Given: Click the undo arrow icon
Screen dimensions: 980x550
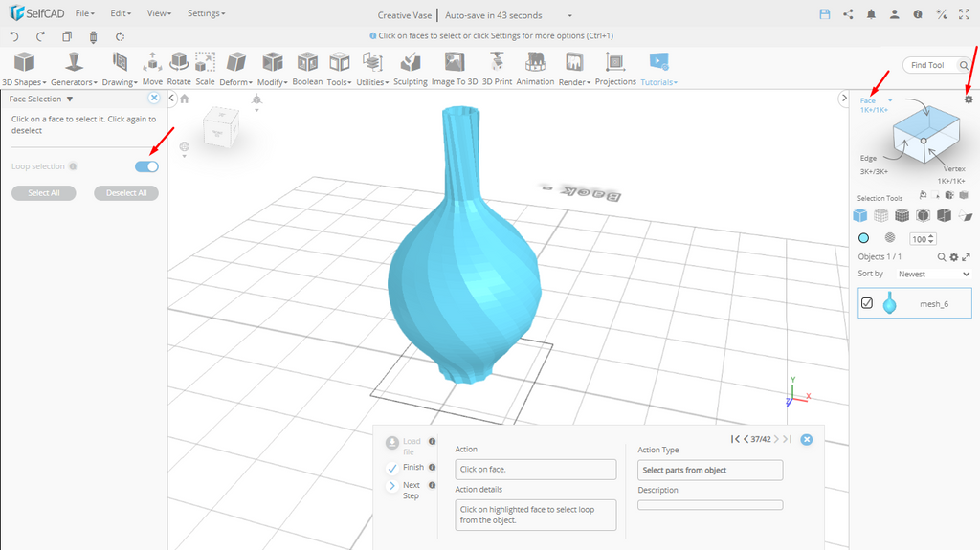Looking at the screenshot, I should point(14,37).
